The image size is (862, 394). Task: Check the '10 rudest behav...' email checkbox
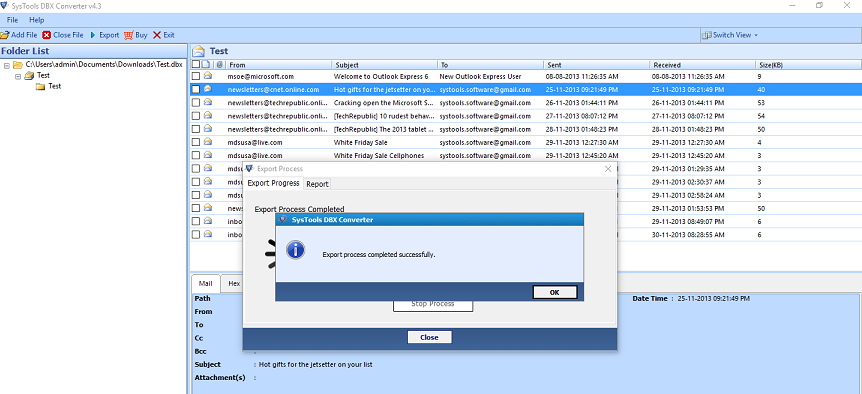[x=195, y=115]
